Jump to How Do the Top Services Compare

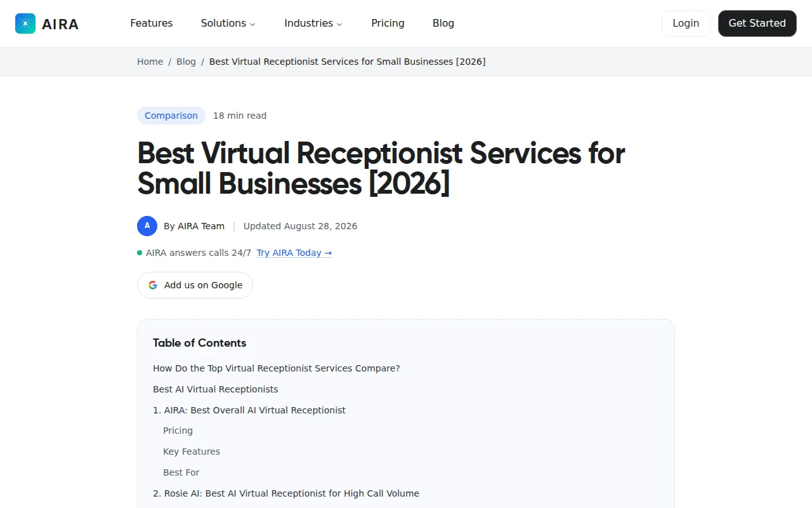[x=277, y=368]
